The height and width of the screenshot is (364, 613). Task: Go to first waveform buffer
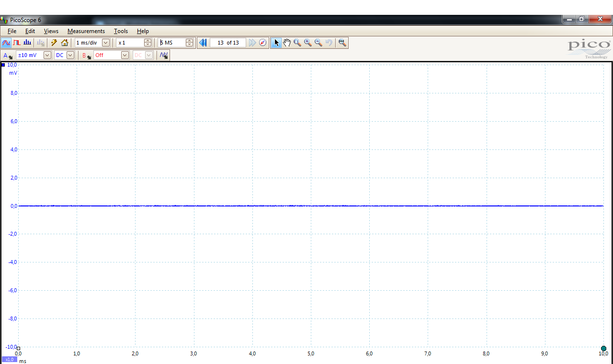[203, 43]
